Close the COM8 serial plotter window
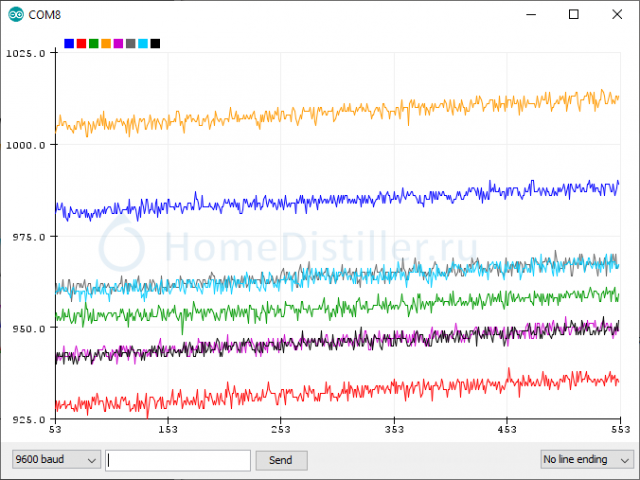This screenshot has width=640, height=480. (x=617, y=15)
